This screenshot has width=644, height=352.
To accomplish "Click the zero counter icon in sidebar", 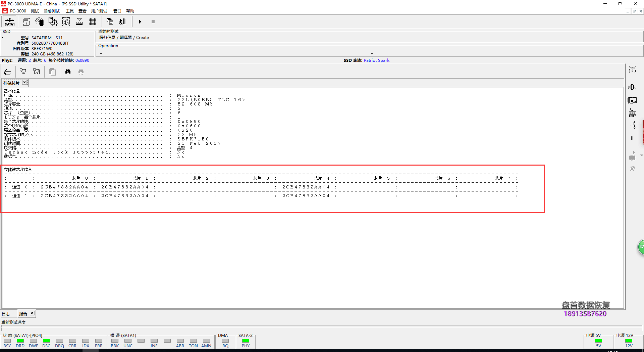I will click(632, 87).
